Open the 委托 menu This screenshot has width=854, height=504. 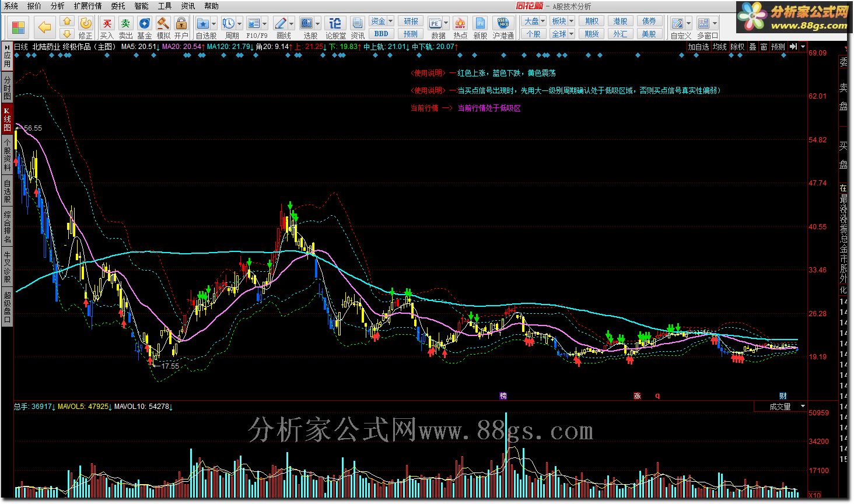click(x=118, y=6)
